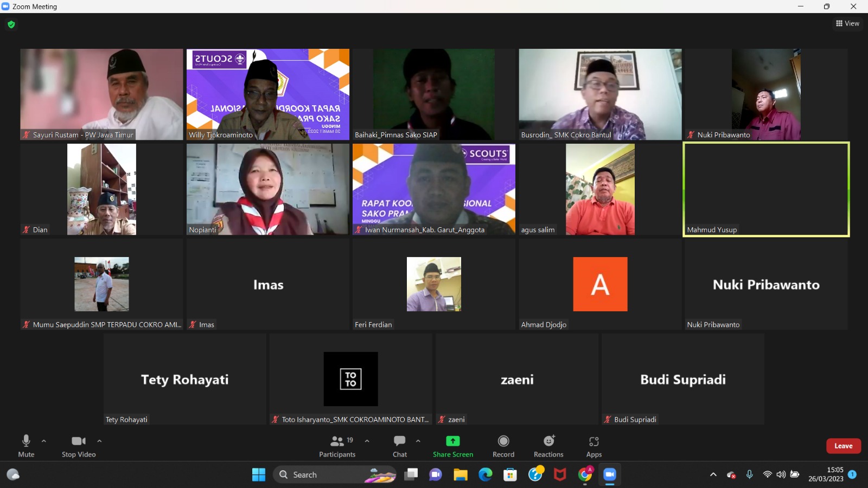Leave the meeting
868x488 pixels.
tap(843, 446)
